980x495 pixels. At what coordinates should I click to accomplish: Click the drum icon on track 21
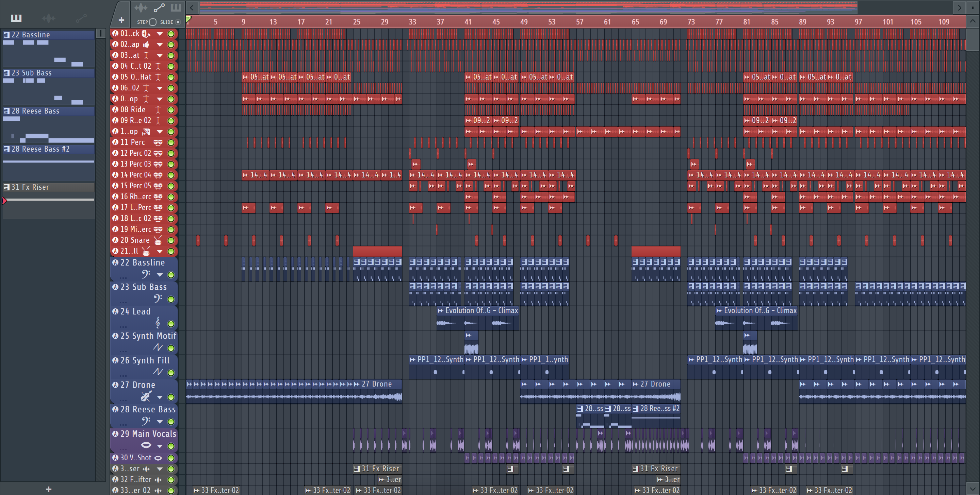point(146,251)
